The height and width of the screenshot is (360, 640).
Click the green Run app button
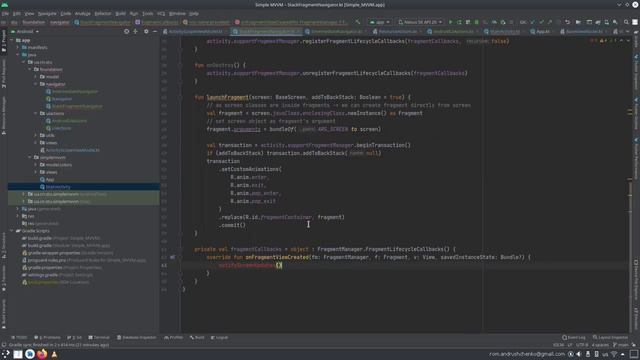(451, 22)
